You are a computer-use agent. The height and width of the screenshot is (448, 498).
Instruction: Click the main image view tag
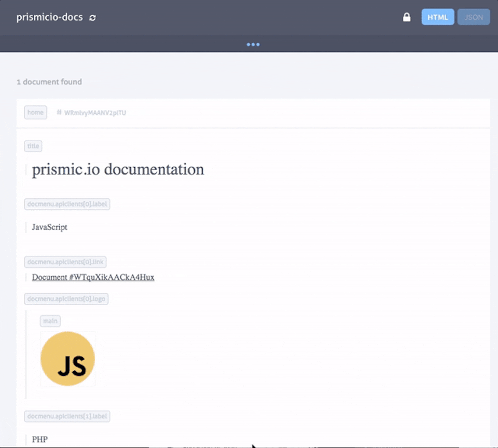(50, 321)
